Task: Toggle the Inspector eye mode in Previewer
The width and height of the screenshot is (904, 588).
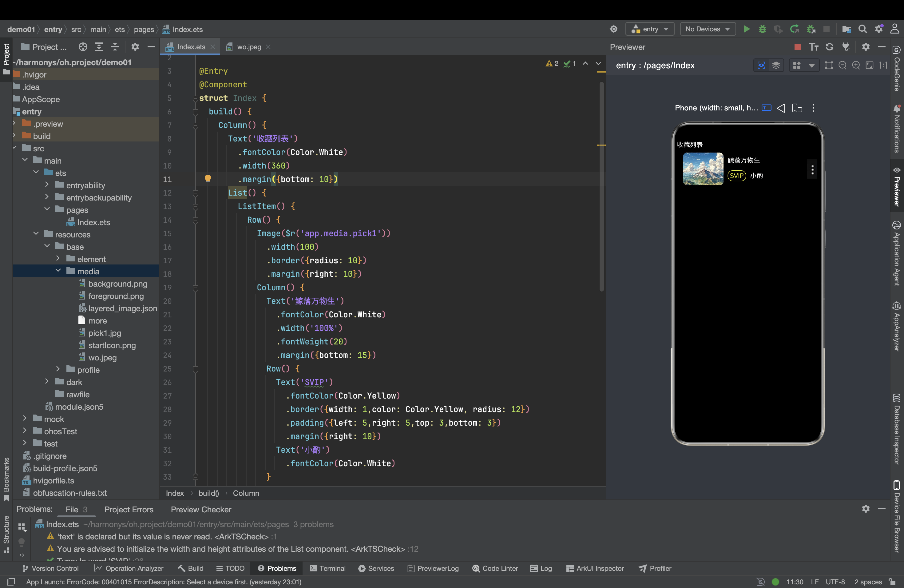Action: pos(761,65)
